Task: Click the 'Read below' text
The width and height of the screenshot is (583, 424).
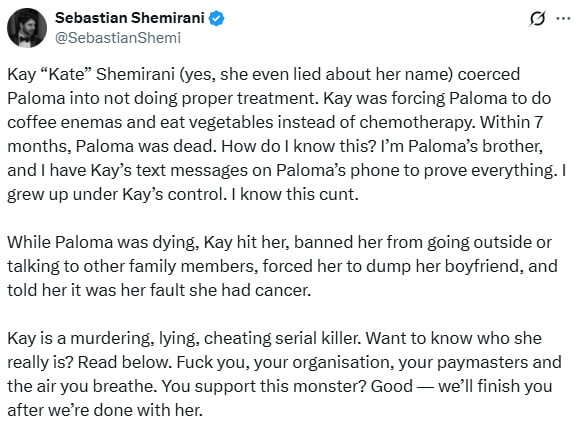Action: point(122,362)
